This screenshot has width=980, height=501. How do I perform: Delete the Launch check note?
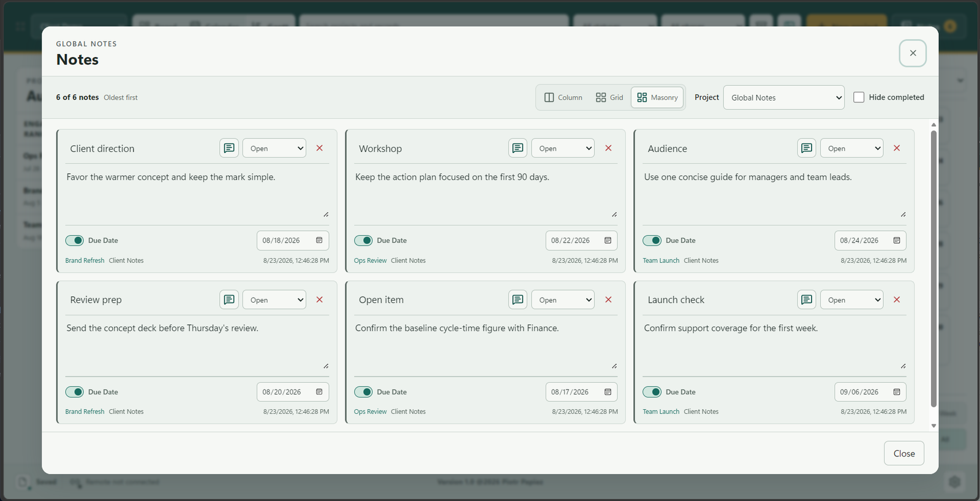897,299
